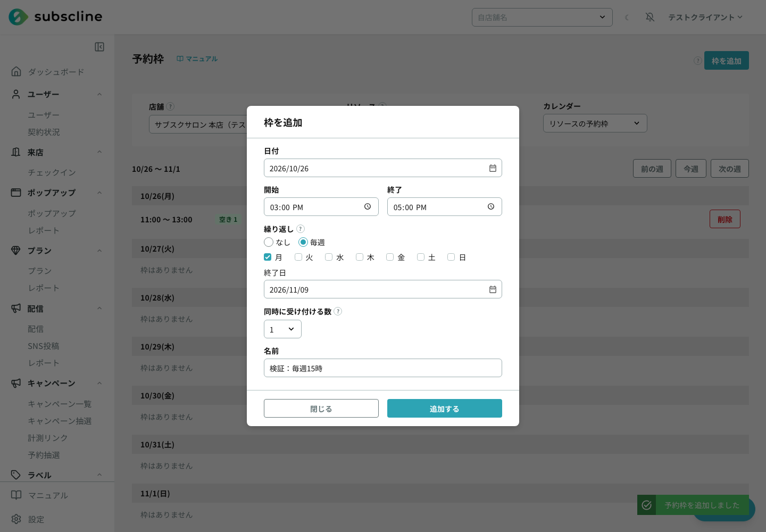Click the ダッシュボード home icon
This screenshot has width=766, height=532.
tap(16, 71)
